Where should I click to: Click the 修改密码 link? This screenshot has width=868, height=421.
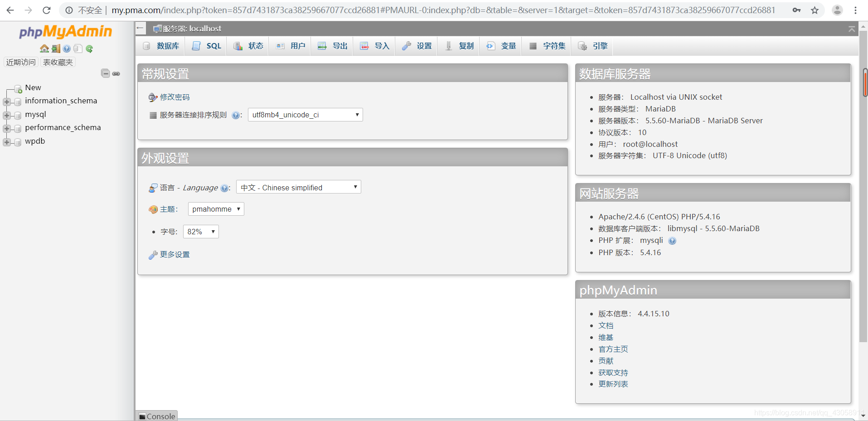tap(175, 97)
